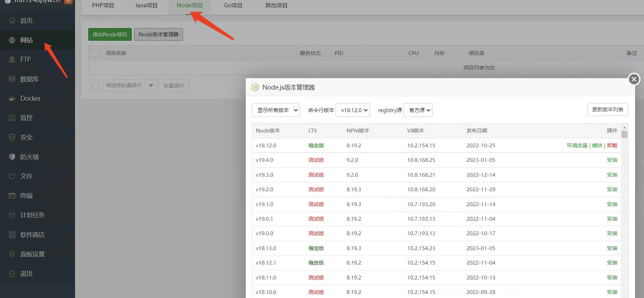Tick the select-all checkbox in project table header
The height and width of the screenshot is (298, 644).
[95, 53]
